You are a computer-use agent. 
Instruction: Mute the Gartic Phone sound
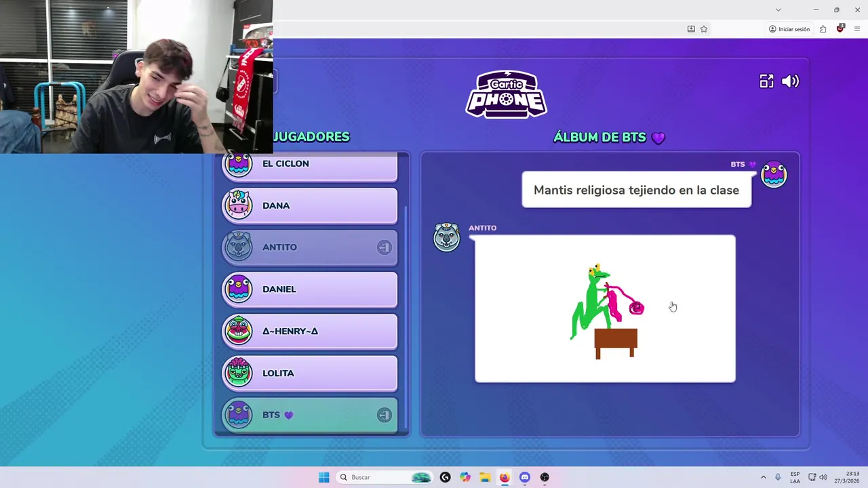(790, 81)
